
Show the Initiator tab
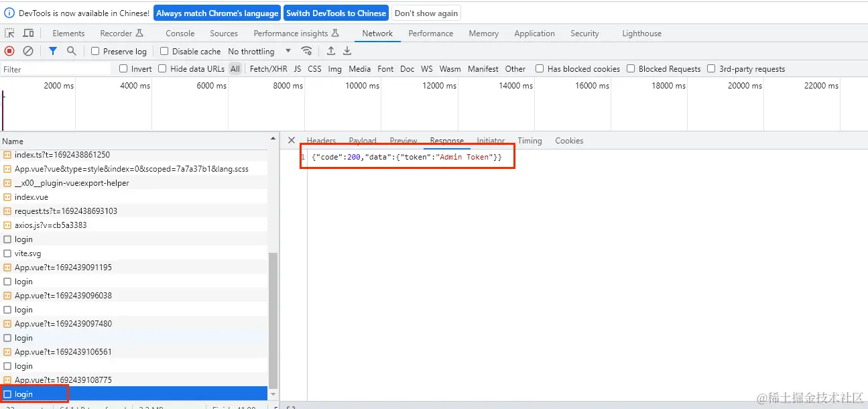pos(491,141)
